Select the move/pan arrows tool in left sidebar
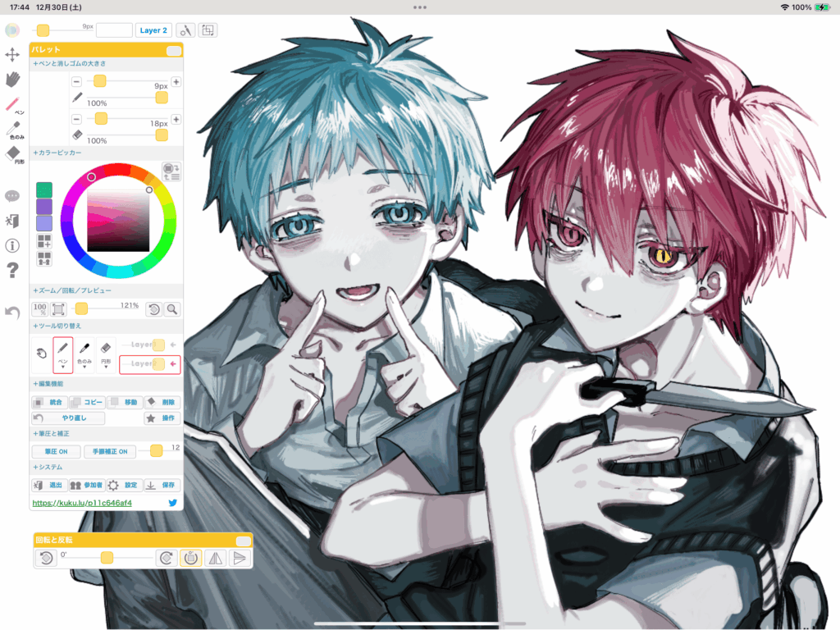The height and width of the screenshot is (630, 840). (x=12, y=55)
